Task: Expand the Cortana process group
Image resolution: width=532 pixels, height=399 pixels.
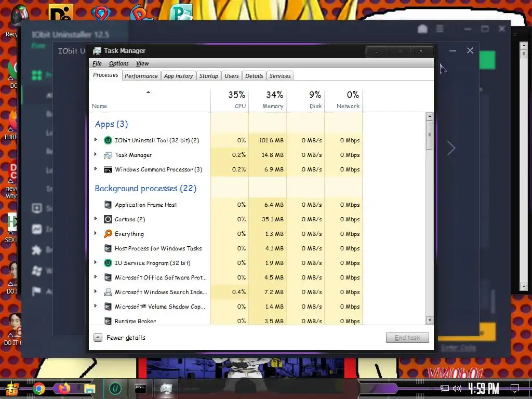Action: (96, 219)
